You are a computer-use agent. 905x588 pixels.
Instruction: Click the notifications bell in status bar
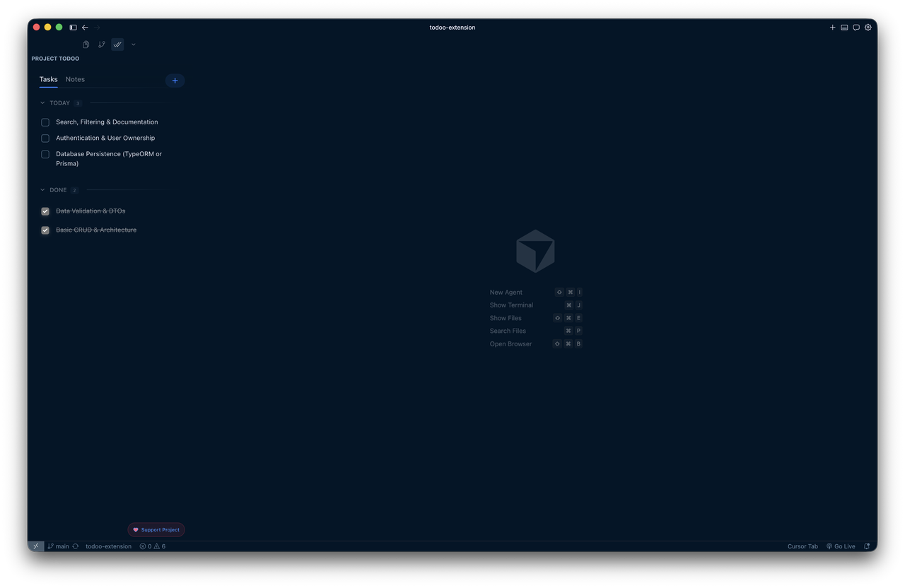(x=866, y=546)
